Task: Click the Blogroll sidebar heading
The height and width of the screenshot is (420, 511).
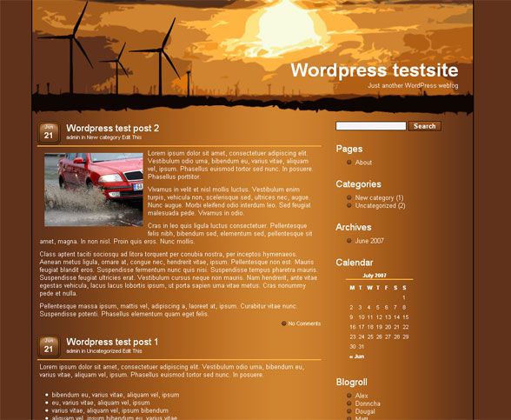Action: pos(352,383)
